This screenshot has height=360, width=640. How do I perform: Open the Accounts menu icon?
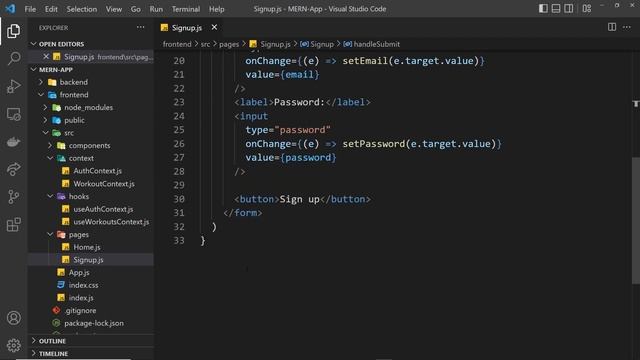pos(13,318)
